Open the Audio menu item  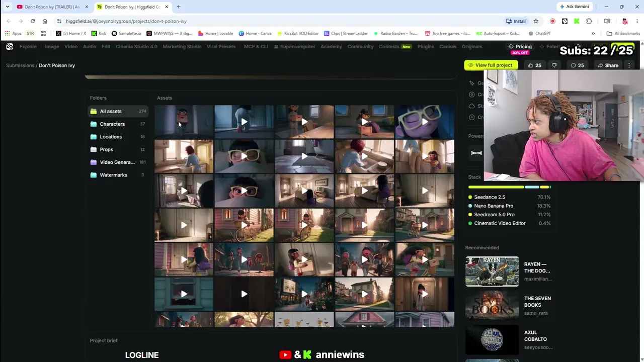90,47
